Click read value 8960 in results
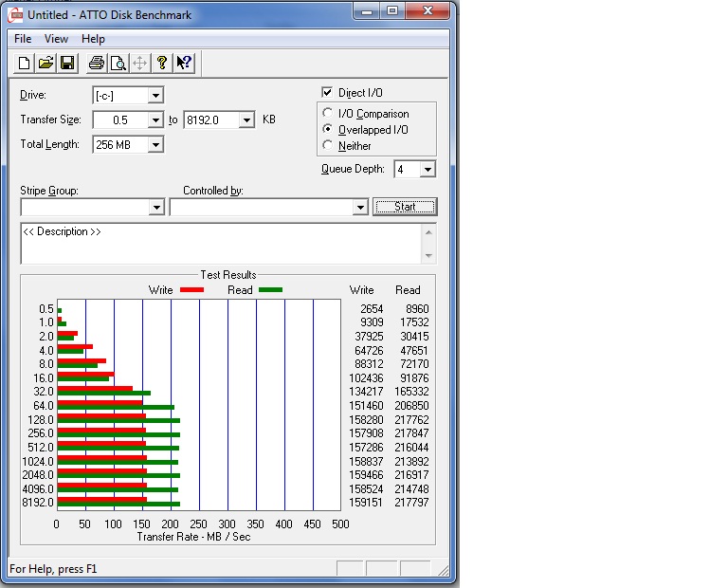This screenshot has height=588, width=728. click(x=417, y=309)
